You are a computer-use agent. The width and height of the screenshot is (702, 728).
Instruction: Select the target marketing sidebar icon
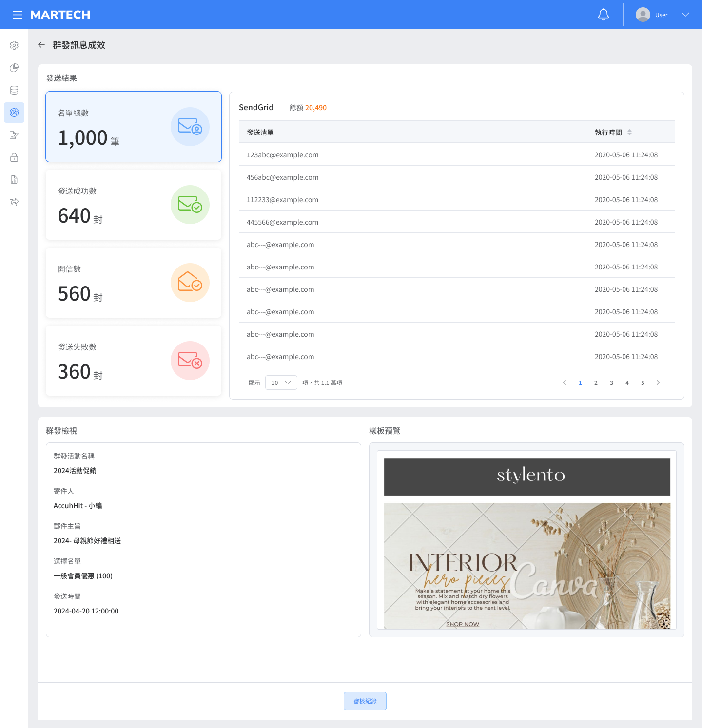click(14, 113)
